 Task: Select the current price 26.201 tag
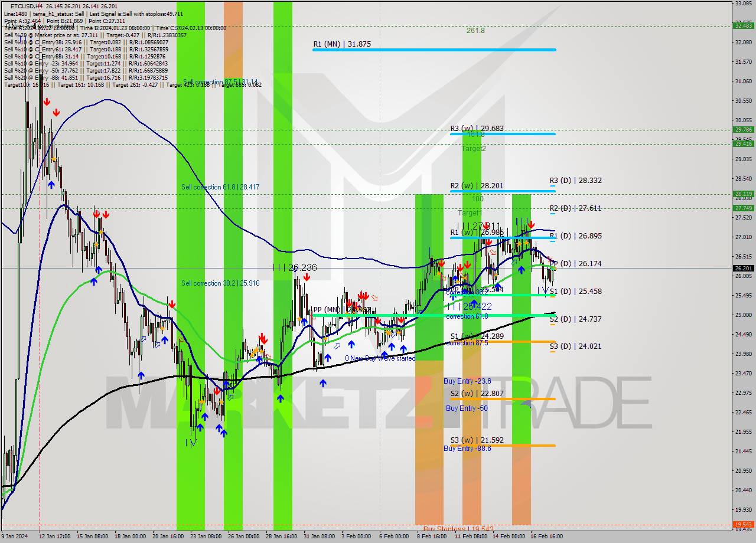pyautogui.click(x=743, y=268)
